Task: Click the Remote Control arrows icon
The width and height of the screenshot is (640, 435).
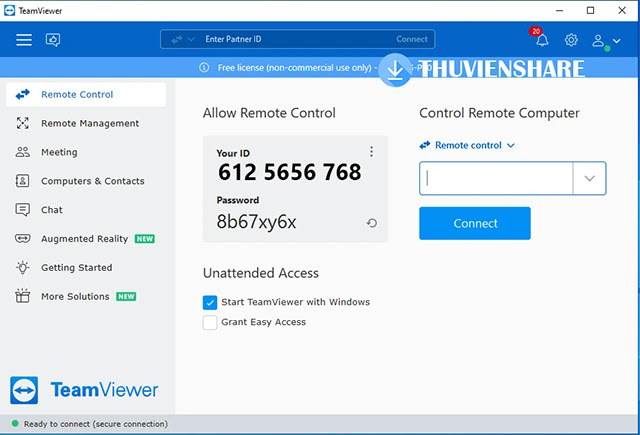Action: coord(22,94)
